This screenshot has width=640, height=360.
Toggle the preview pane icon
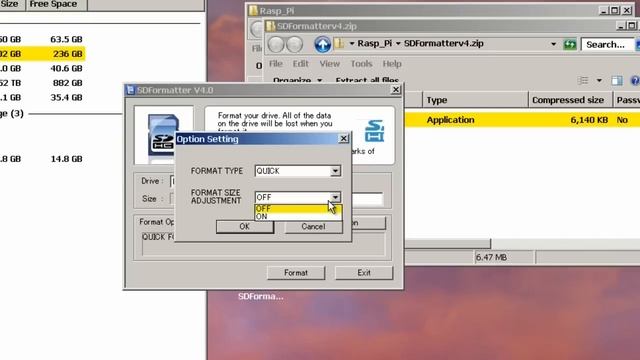coord(617,80)
